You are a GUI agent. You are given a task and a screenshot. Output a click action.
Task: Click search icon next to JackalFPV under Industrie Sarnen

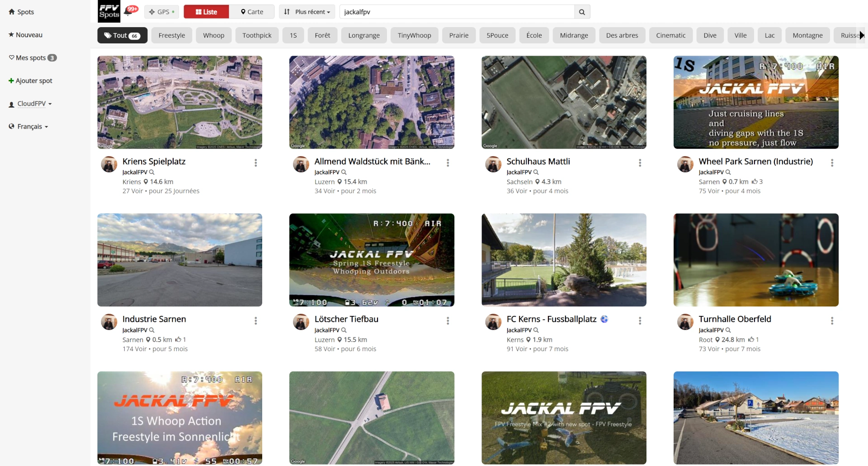152,330
